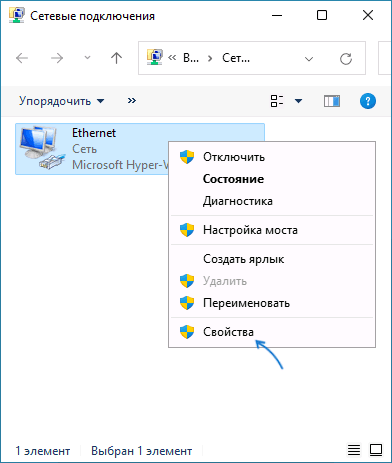
Task: Click '1 элемент' status bar text
Action: [43, 451]
